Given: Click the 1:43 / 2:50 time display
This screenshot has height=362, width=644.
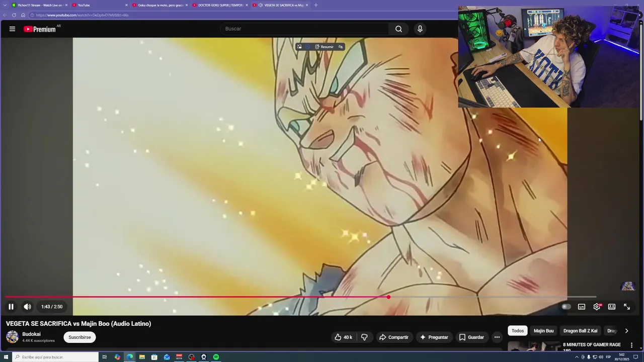Looking at the screenshot, I should (x=52, y=307).
